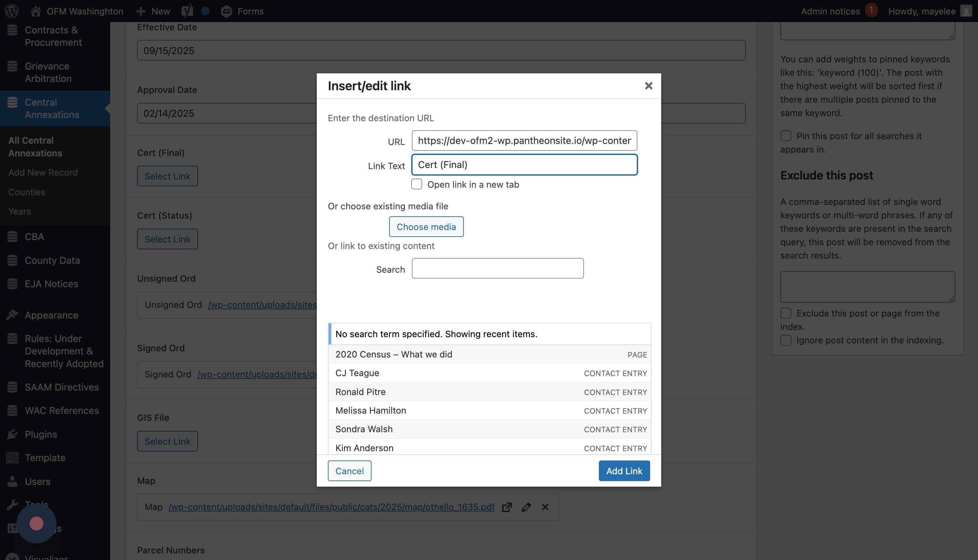Click the home icon beside OFM Washington
Screen dimensions: 978x560
(x=36, y=11)
